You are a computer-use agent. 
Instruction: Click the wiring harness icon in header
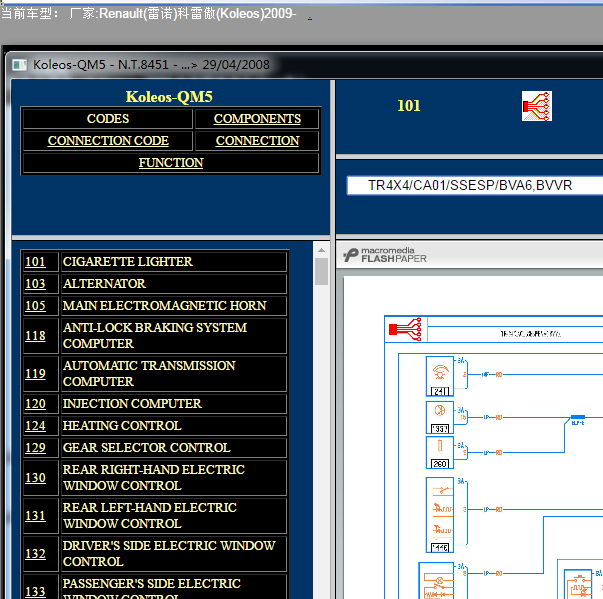click(x=537, y=106)
